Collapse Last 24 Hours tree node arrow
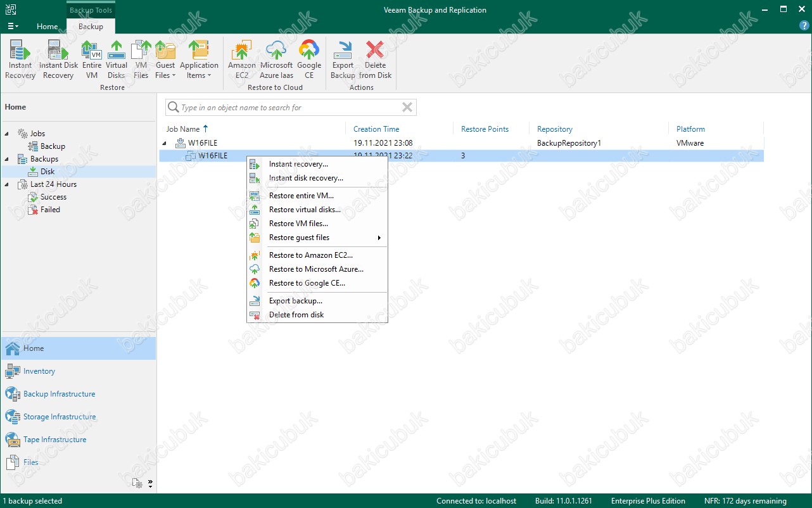This screenshot has height=508, width=812. tap(7, 184)
